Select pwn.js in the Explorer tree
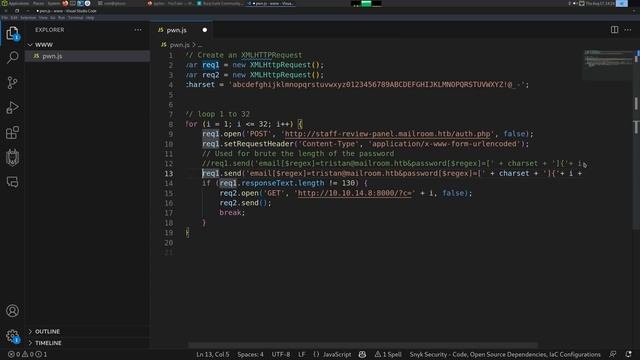Screen dimensions: 640x360 [x=87, y=56]
